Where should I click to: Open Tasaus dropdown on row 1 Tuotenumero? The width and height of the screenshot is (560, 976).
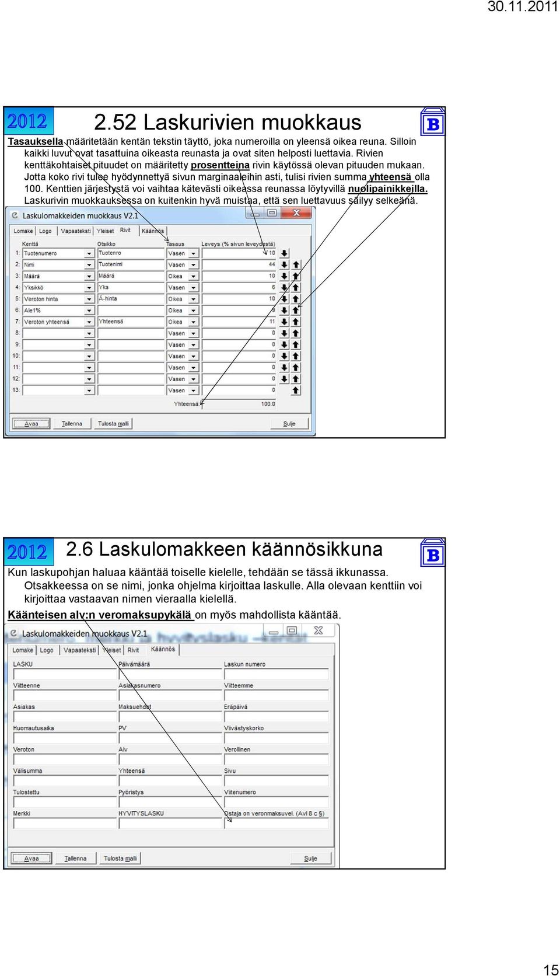point(193,253)
